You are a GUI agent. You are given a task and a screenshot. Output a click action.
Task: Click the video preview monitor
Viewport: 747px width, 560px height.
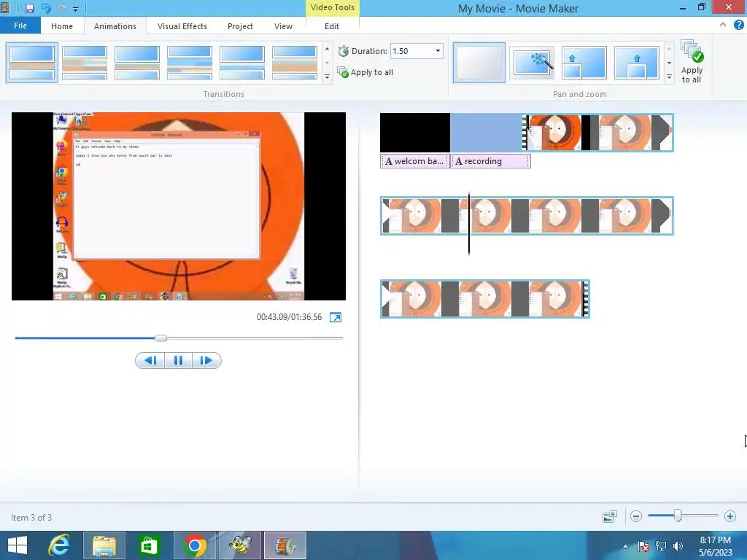point(179,206)
